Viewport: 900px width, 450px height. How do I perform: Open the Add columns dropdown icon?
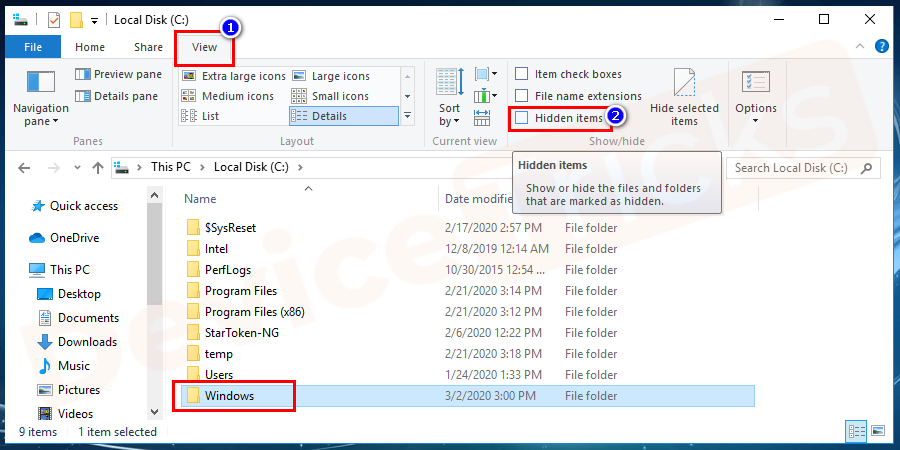point(486,96)
